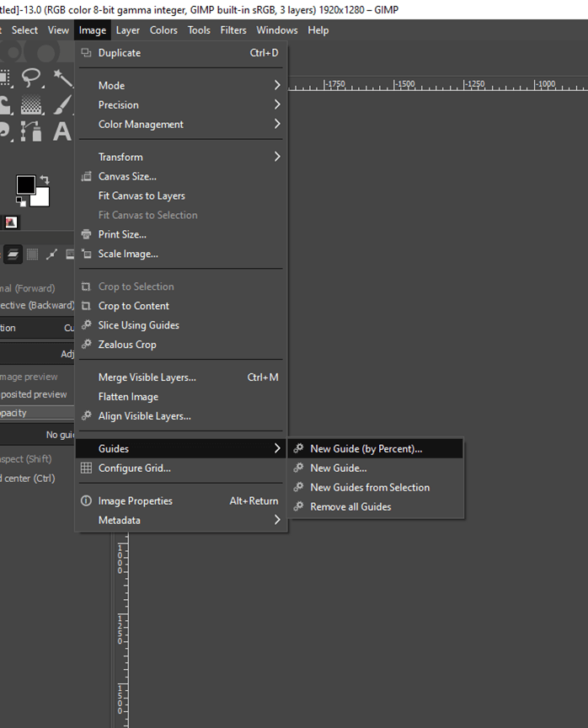Open the Windows menu
The width and height of the screenshot is (588, 728).
coord(277,30)
